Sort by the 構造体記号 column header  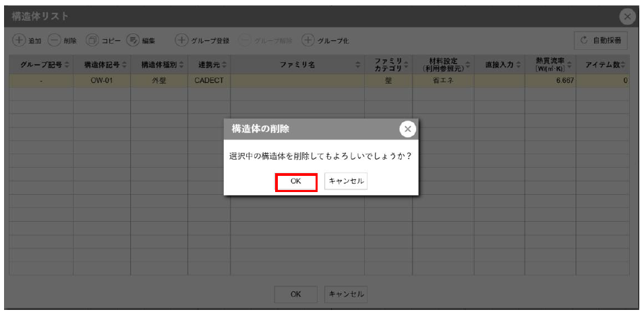101,65
